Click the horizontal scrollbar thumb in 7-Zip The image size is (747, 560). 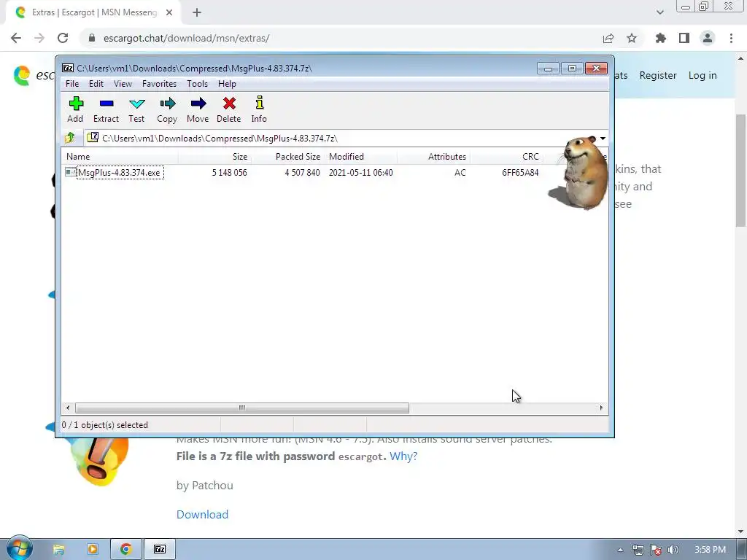[x=242, y=408]
